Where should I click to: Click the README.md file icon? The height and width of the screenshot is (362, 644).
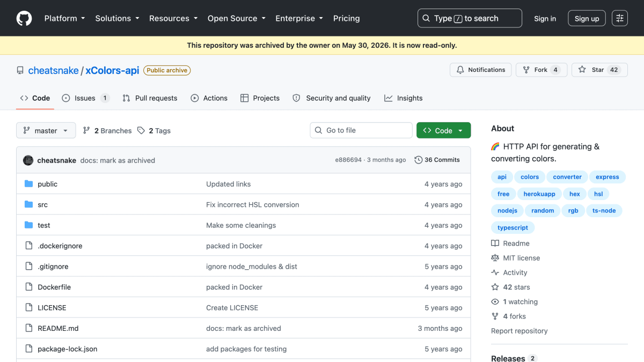29,328
